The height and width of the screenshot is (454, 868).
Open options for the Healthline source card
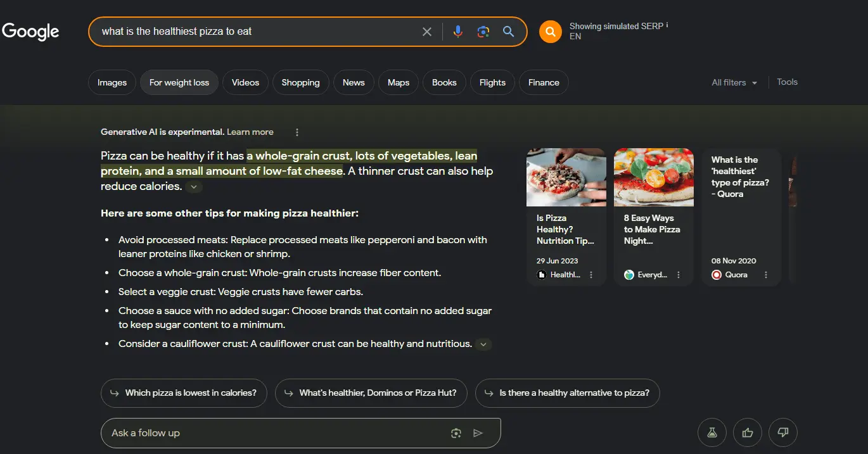591,275
